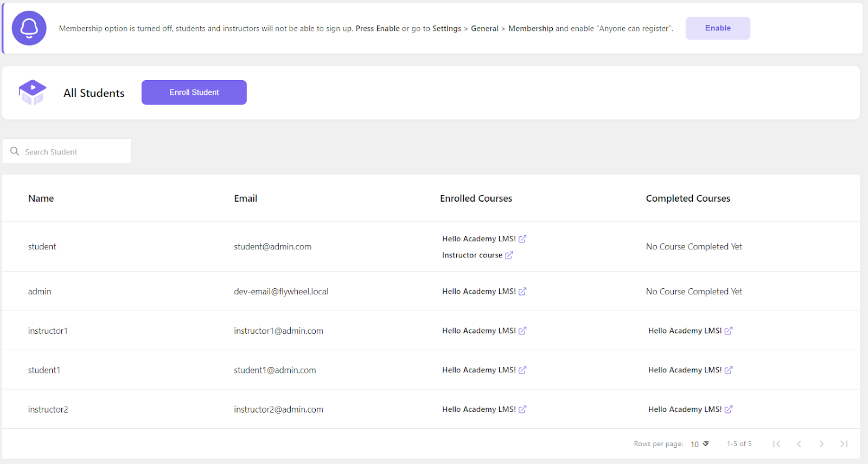
Task: Click the All Students graduation cap icon
Action: (32, 92)
